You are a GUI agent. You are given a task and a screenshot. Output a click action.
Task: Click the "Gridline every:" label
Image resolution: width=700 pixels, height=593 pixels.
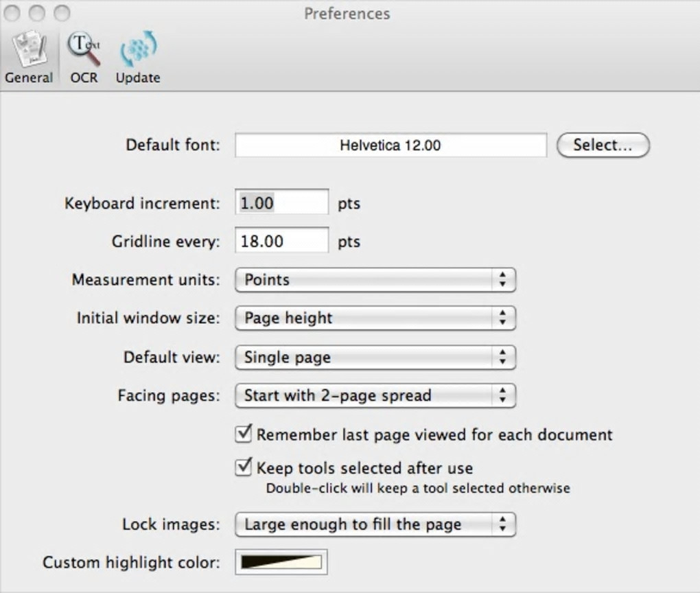tap(165, 242)
